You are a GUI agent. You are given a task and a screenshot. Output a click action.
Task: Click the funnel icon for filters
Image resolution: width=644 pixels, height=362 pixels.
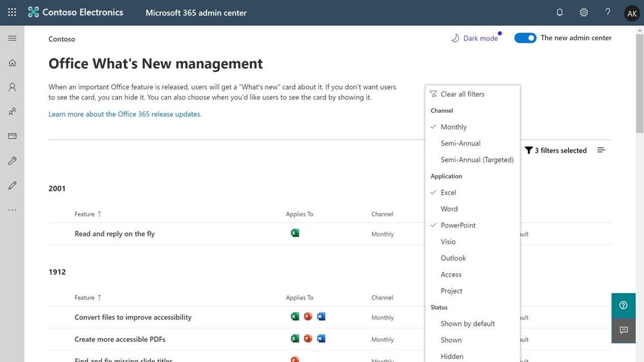tap(529, 150)
